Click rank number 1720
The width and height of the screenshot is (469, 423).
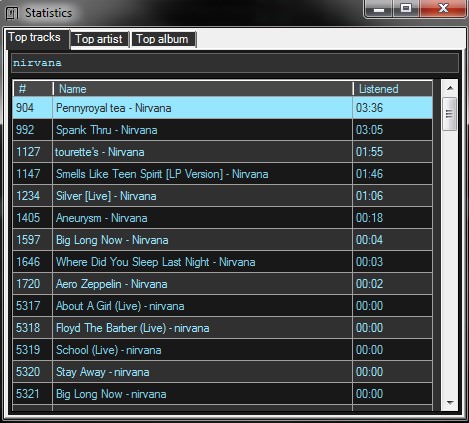click(x=28, y=284)
